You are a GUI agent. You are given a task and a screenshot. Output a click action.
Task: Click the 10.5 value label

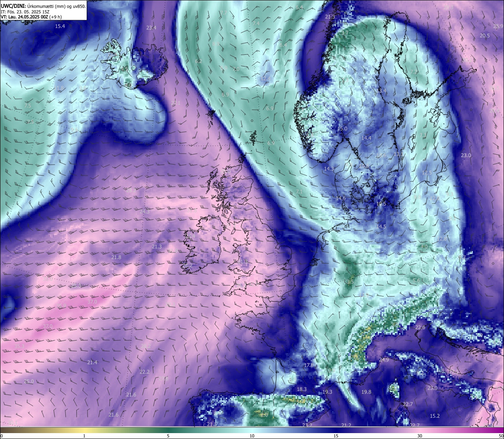381,204
